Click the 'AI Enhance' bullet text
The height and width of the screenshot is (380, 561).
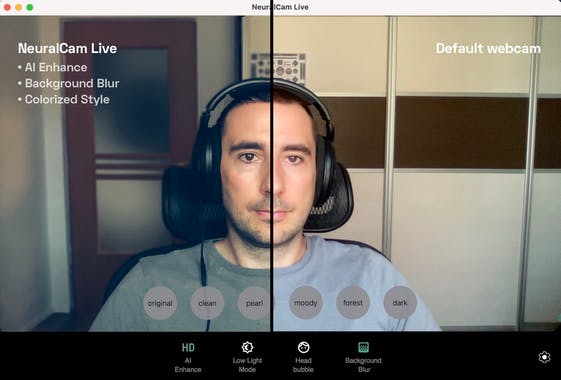coord(56,67)
